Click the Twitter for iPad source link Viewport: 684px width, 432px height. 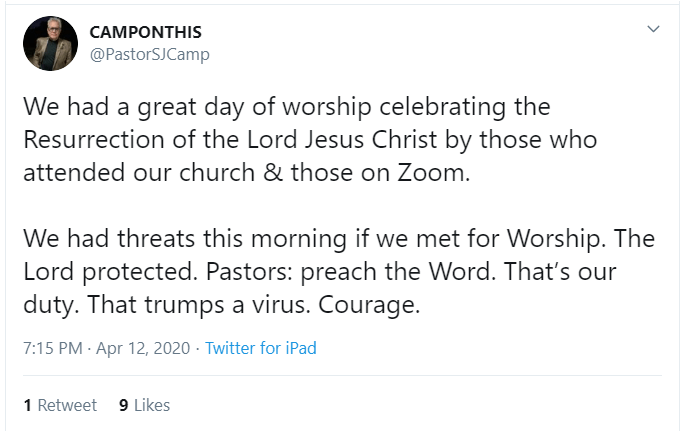coord(261,349)
